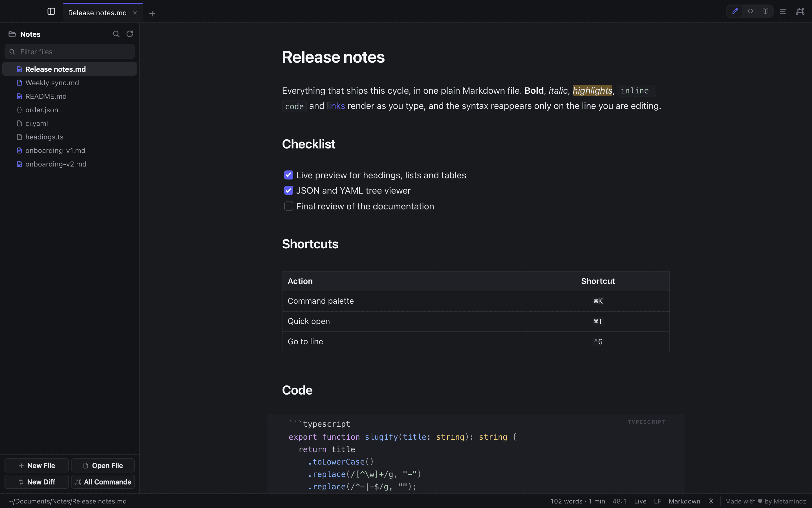Switch to source code view icon
812x508 pixels.
[750, 11]
